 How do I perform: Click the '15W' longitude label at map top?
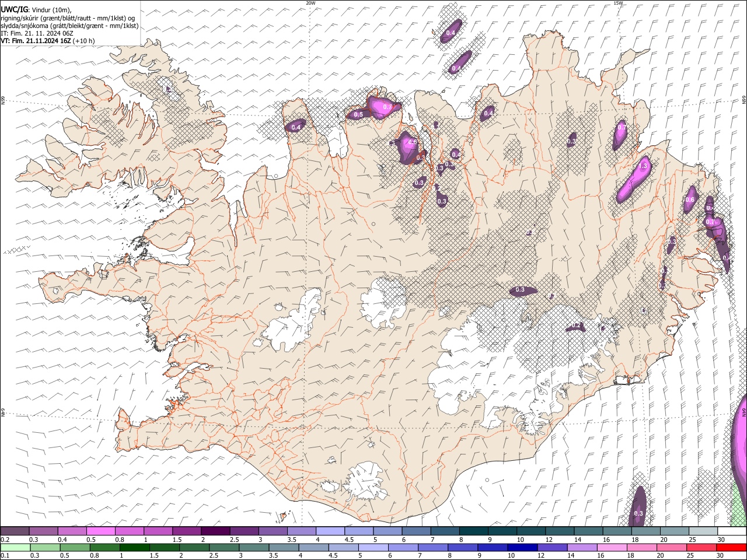click(x=618, y=3)
